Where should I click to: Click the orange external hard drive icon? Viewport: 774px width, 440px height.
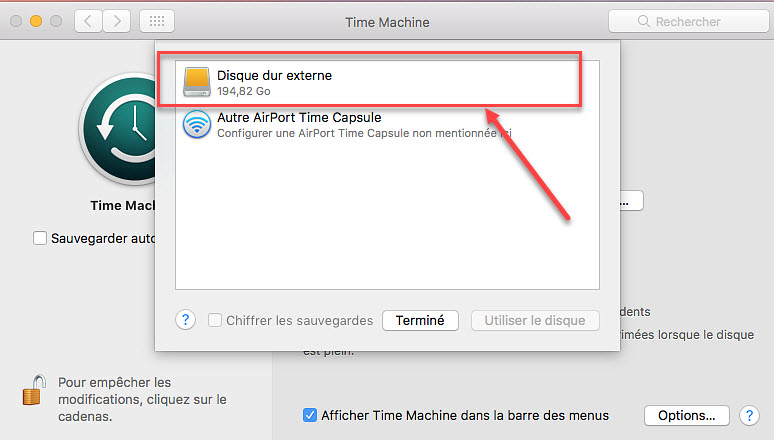197,82
